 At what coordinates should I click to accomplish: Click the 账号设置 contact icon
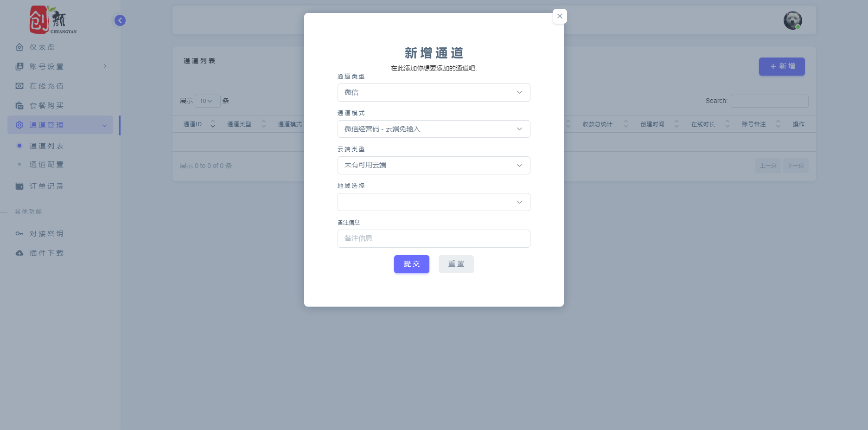pyautogui.click(x=19, y=66)
